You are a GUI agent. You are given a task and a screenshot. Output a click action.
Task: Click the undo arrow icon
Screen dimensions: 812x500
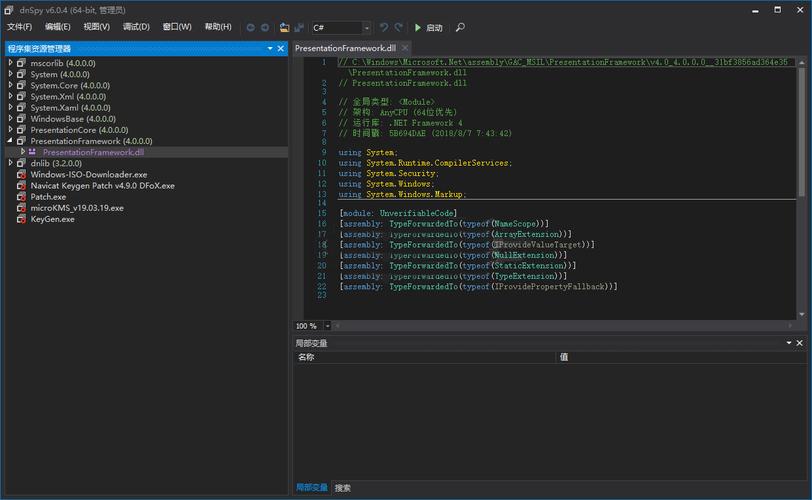click(384, 28)
